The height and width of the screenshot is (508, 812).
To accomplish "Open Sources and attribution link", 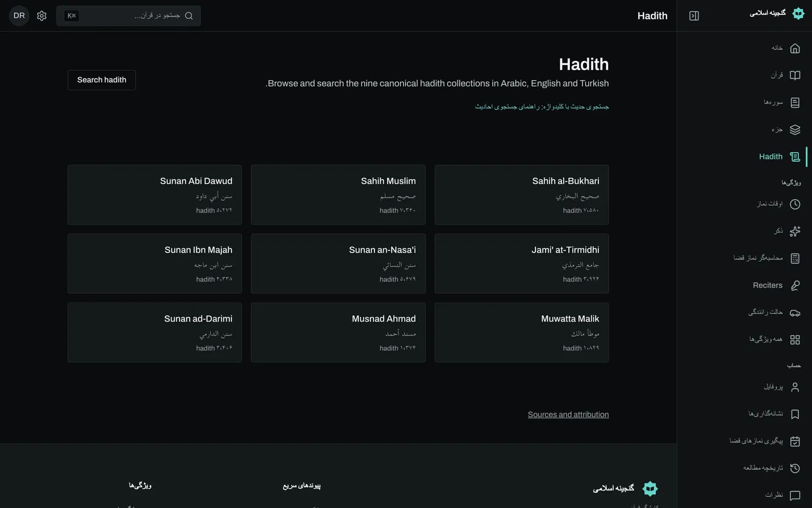I will pos(568,415).
